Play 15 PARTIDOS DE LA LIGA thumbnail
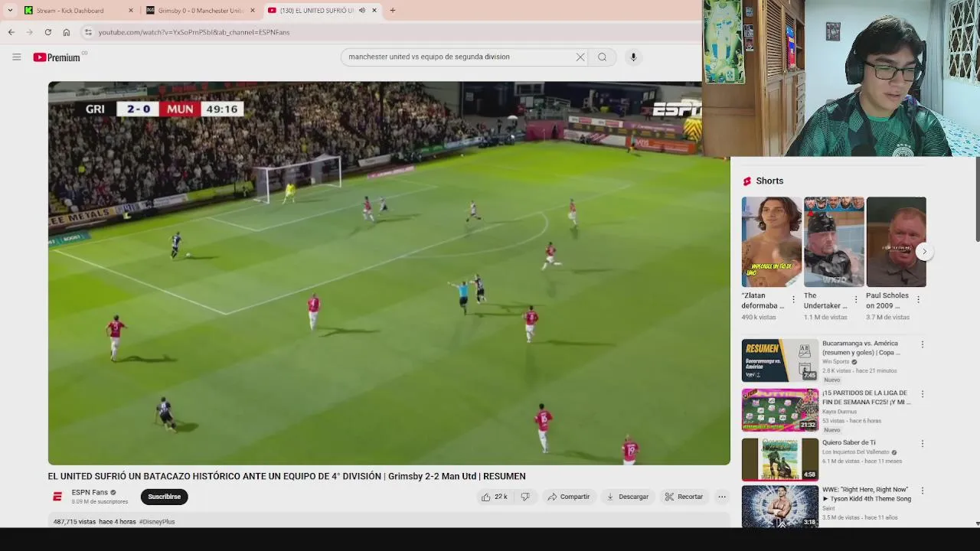 [x=779, y=409]
